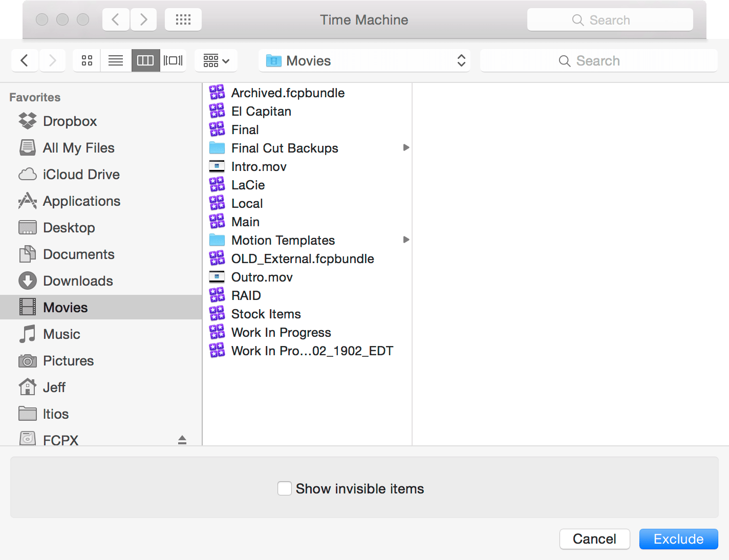This screenshot has height=560, width=729.
Task: Select the Outro.mov file
Action: (262, 277)
